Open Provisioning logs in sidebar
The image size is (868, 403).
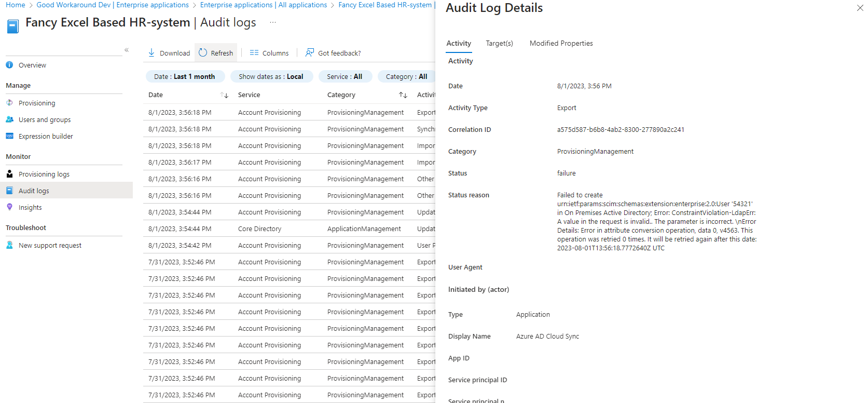pyautogui.click(x=44, y=174)
